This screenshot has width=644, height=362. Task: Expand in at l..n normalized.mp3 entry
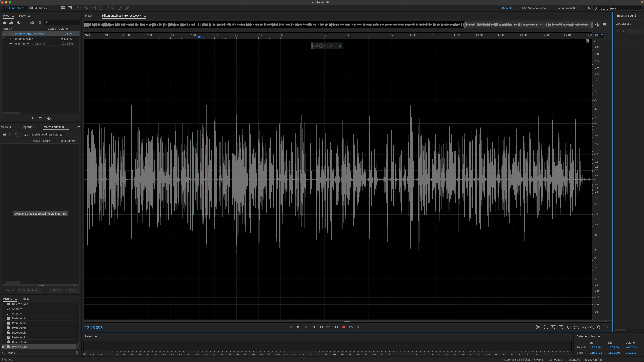4,43
